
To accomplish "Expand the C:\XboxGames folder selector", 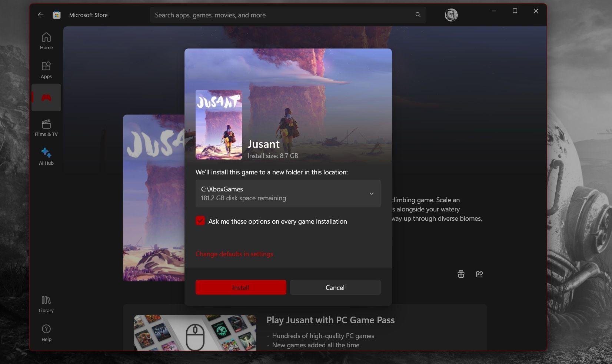I will click(x=371, y=193).
